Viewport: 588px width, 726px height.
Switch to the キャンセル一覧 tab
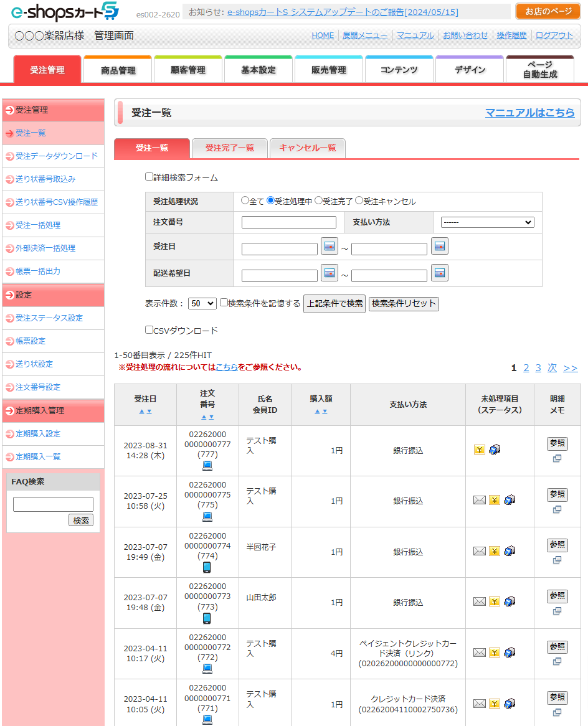click(307, 148)
